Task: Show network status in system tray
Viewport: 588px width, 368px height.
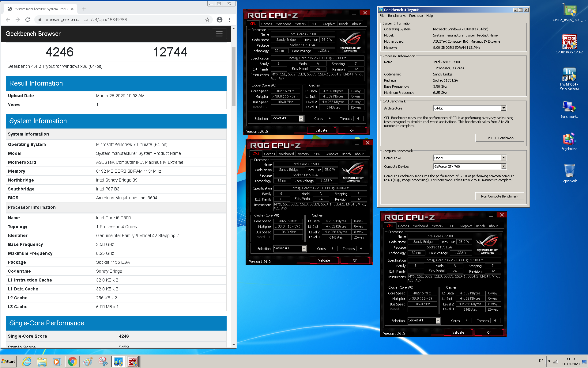Action: (x=556, y=361)
